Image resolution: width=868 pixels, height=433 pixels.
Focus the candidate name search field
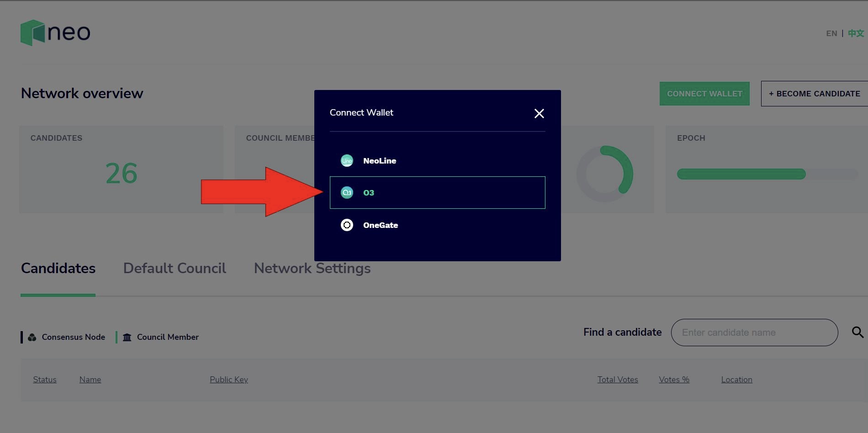click(754, 333)
